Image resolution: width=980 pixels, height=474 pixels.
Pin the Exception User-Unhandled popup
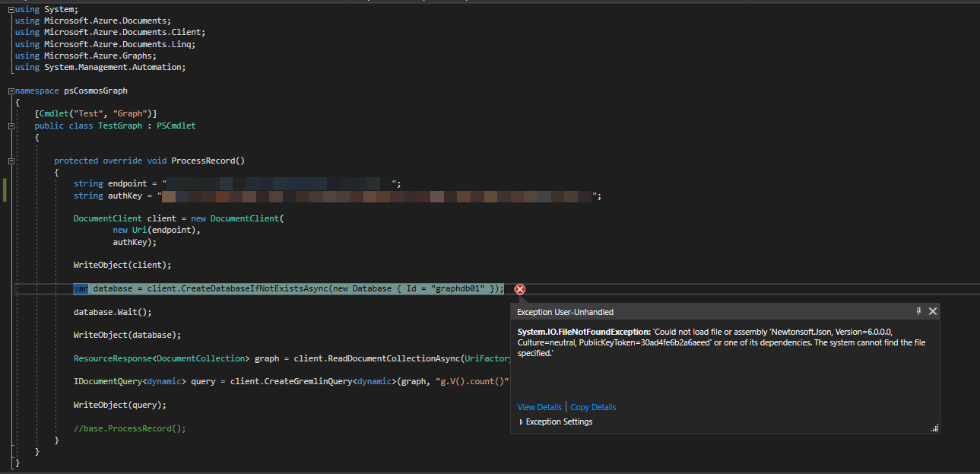(x=918, y=310)
